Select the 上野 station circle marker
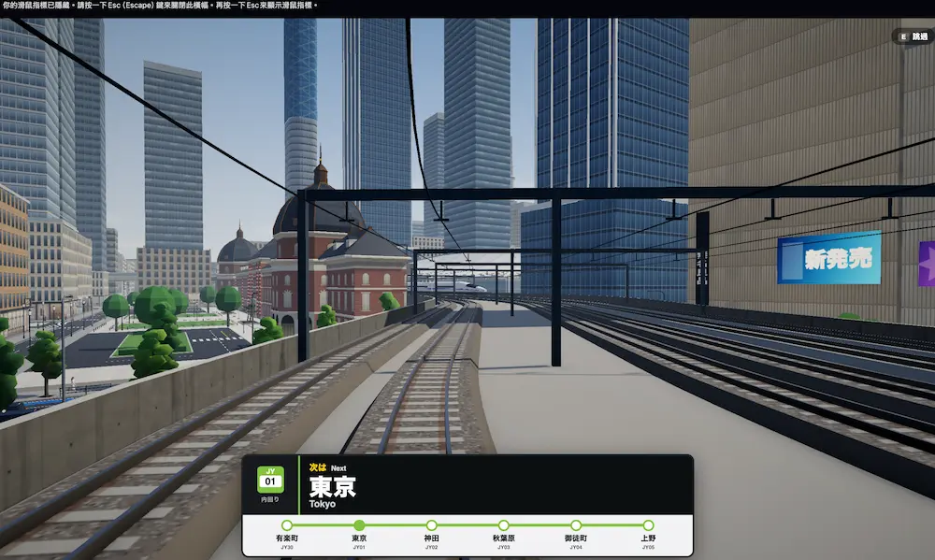This screenshot has width=935, height=560. (x=648, y=525)
